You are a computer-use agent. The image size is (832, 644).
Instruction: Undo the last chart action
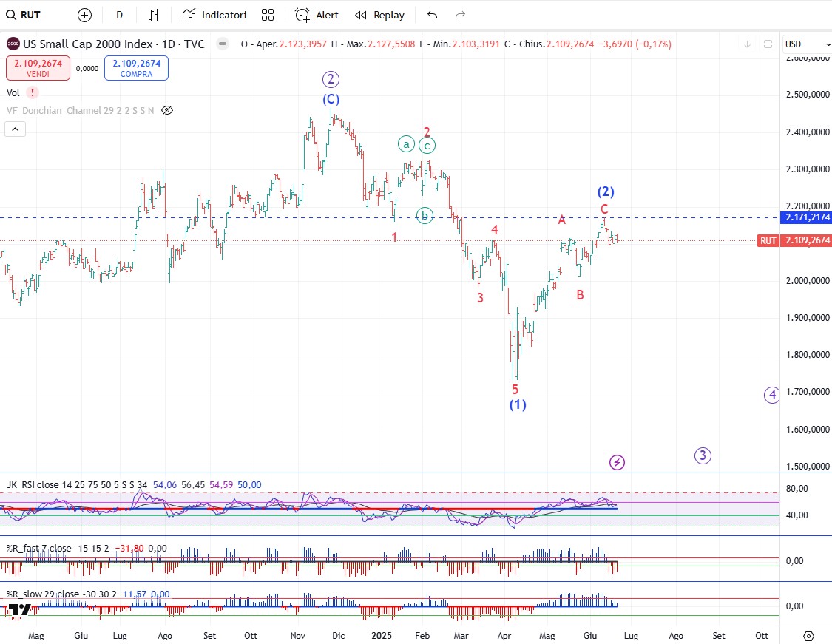[x=433, y=15]
